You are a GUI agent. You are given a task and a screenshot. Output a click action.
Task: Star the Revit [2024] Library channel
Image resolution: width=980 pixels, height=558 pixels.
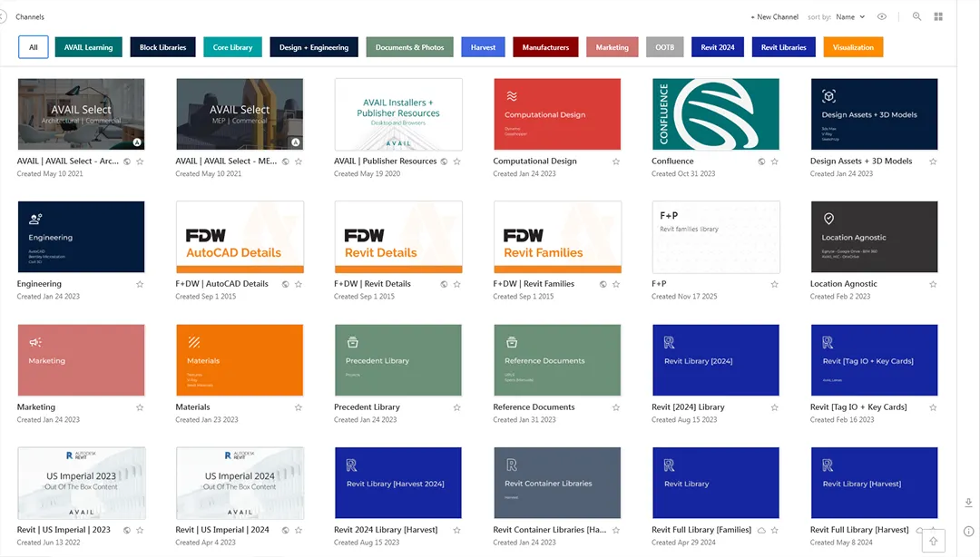pyautogui.click(x=774, y=408)
